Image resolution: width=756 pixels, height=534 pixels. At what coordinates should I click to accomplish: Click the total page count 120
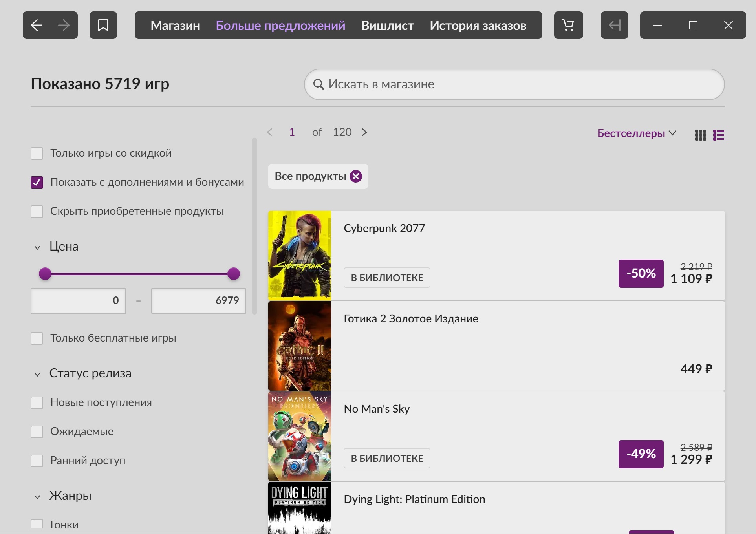pyautogui.click(x=342, y=132)
